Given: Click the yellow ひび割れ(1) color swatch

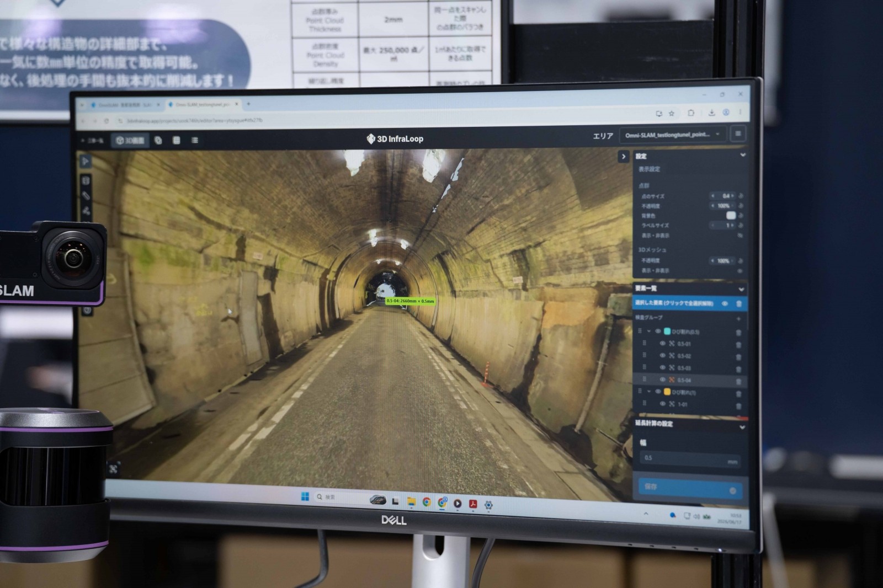Looking at the screenshot, I should pos(667,392).
